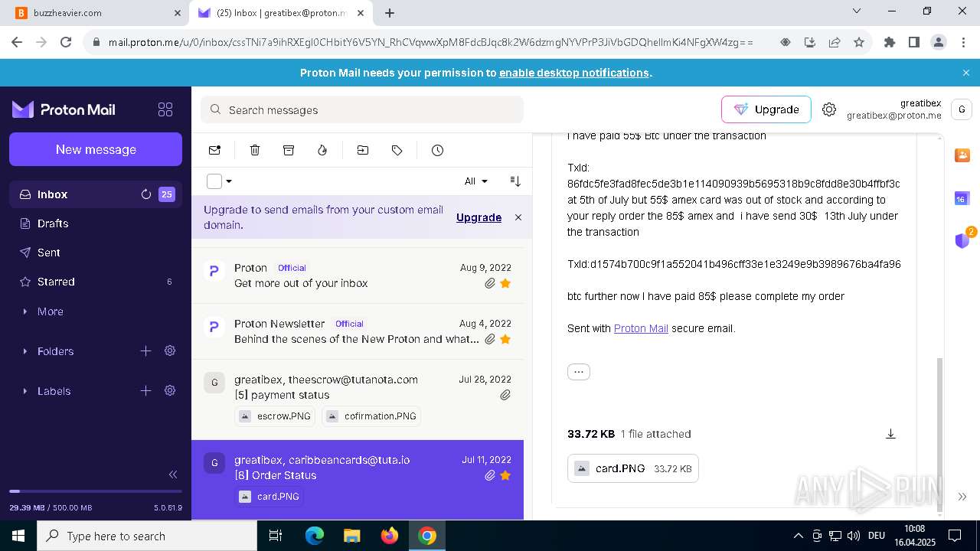Open browser extensions puzzle icon
This screenshot has width=980, height=551.
pos(889,43)
